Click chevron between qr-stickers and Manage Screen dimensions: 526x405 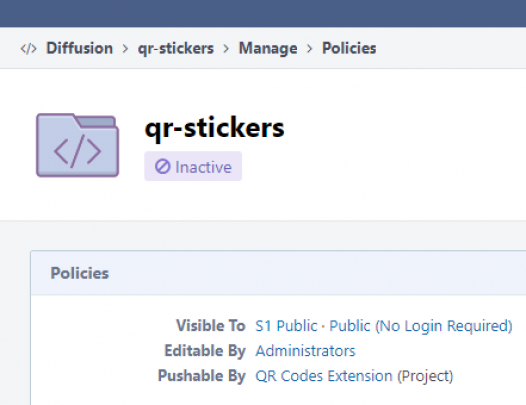coord(226,49)
